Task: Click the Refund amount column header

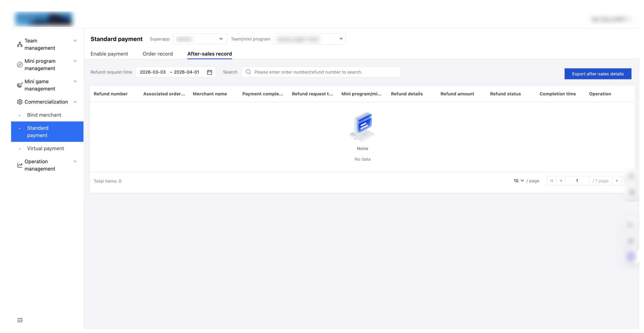Action: (x=457, y=94)
